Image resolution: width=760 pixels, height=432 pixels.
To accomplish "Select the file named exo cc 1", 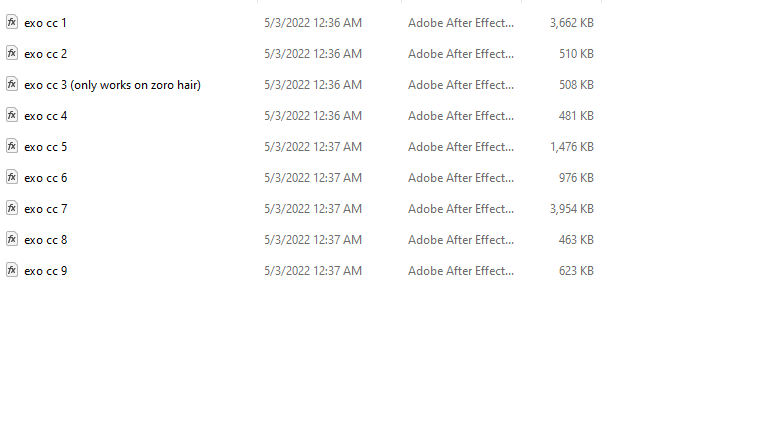I will click(x=45, y=23).
